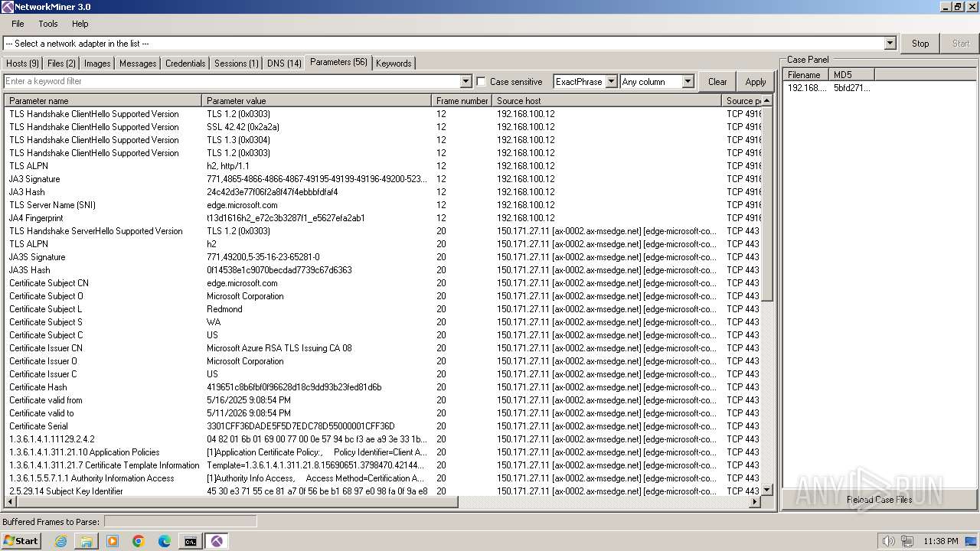
Task: Click the Apply filter button
Action: click(756, 82)
